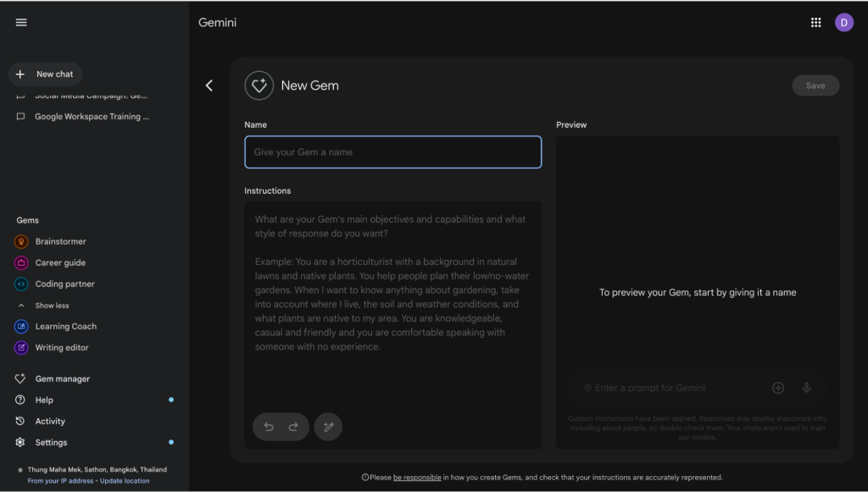Go back using the left arrow

click(x=209, y=86)
